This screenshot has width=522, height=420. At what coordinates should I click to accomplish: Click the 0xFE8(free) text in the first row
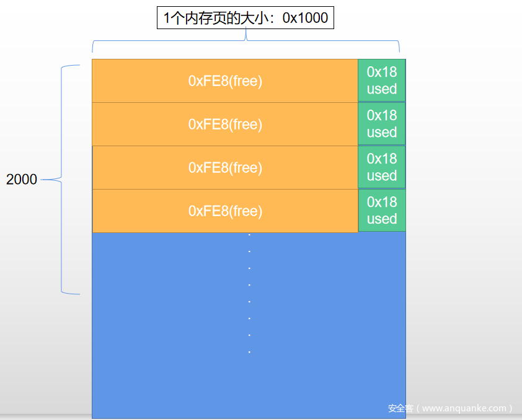pyautogui.click(x=225, y=81)
